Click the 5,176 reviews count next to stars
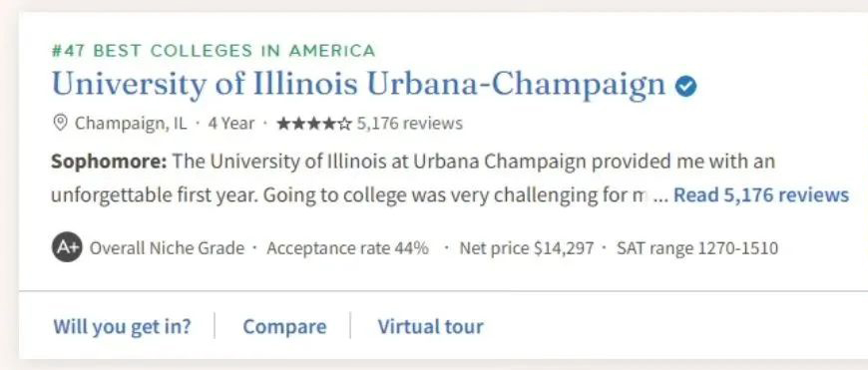This screenshot has width=868, height=370. (x=409, y=123)
